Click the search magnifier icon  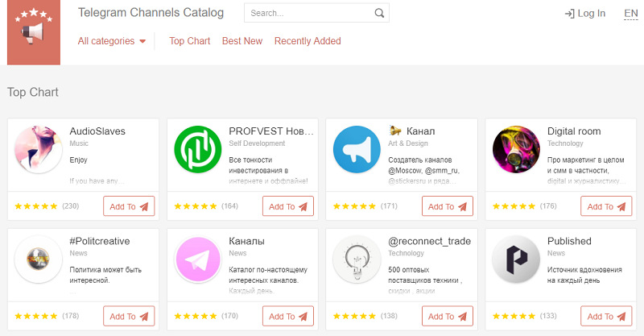380,14
